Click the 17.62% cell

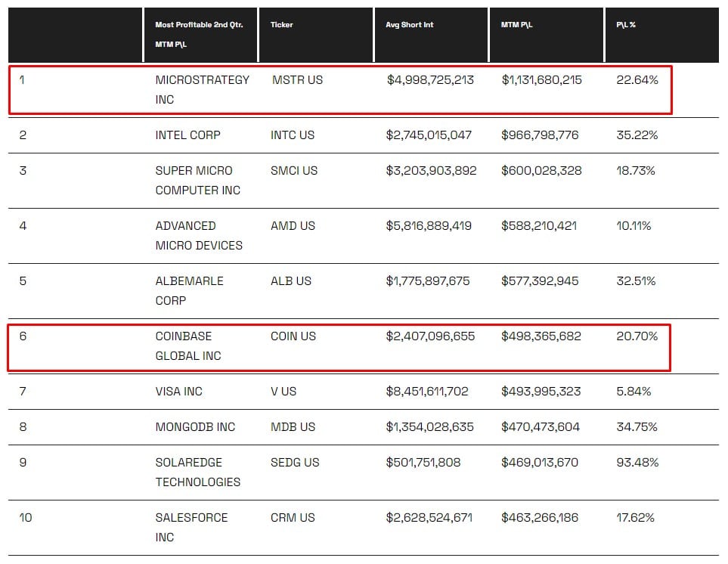(x=635, y=518)
